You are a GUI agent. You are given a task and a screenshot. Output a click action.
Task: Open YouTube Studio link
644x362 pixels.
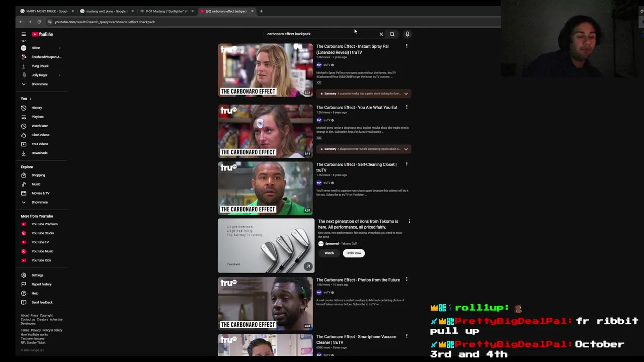(x=42, y=233)
